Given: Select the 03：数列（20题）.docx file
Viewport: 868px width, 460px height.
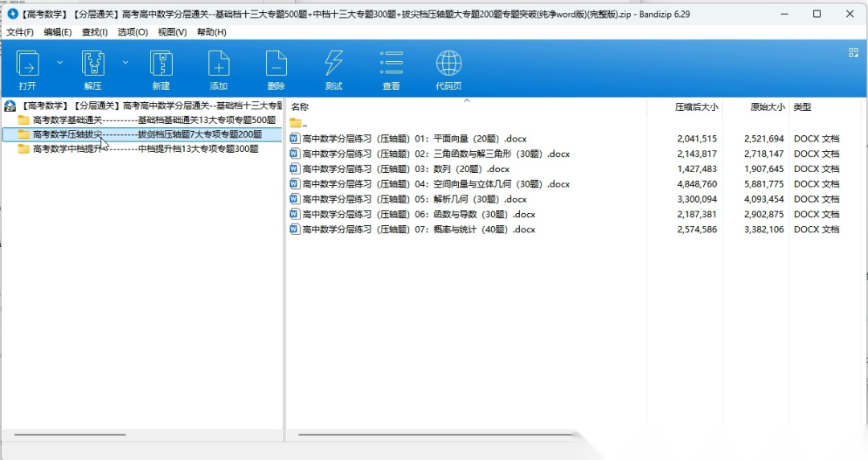Looking at the screenshot, I should [406, 169].
